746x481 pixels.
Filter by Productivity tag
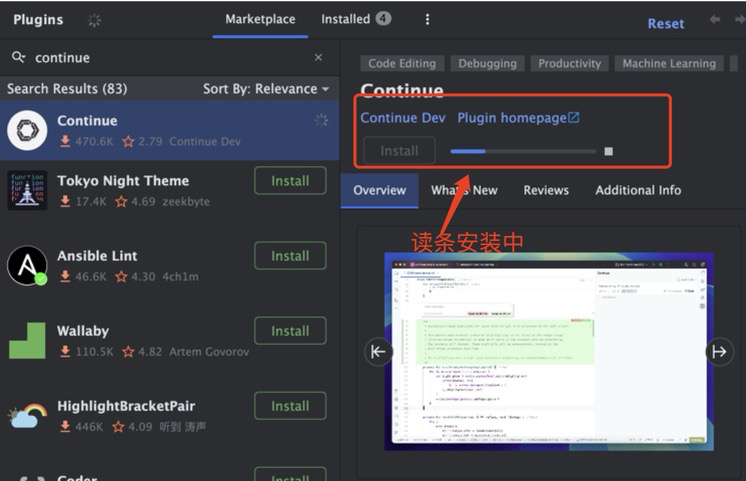click(569, 63)
